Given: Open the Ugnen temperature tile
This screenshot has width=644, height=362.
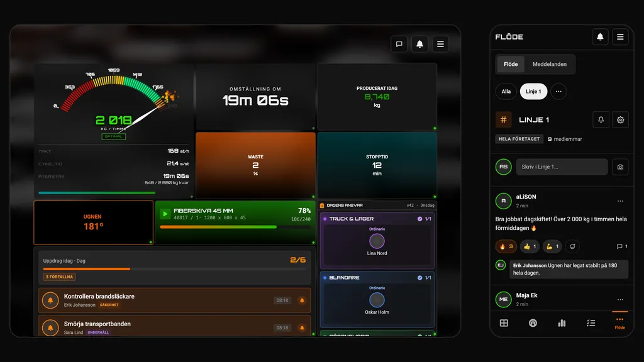Looking at the screenshot, I should pos(93,222).
